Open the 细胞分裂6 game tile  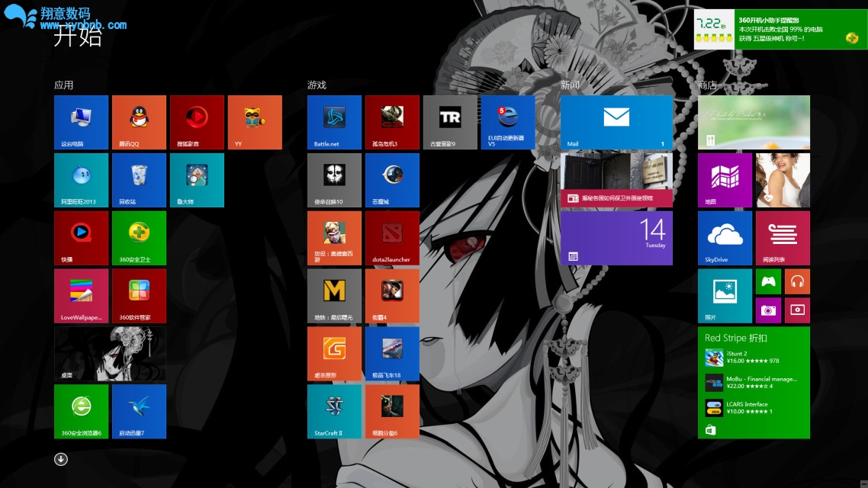click(x=392, y=412)
